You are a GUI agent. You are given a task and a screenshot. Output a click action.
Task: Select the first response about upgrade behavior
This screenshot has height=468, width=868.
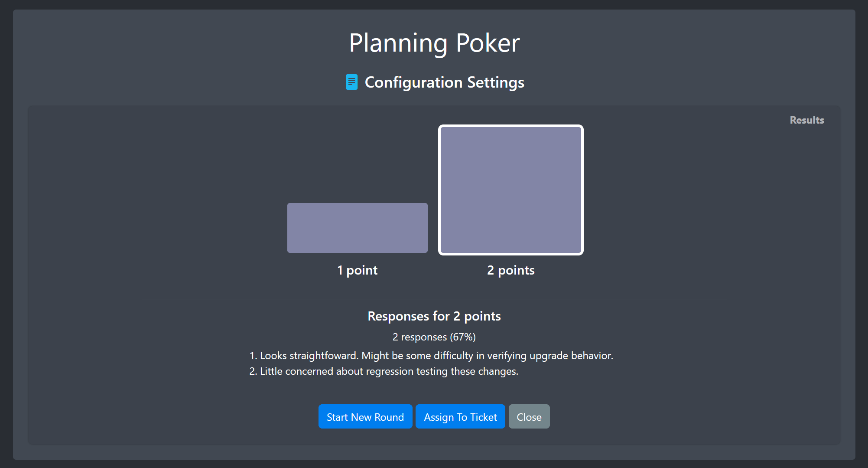432,355
